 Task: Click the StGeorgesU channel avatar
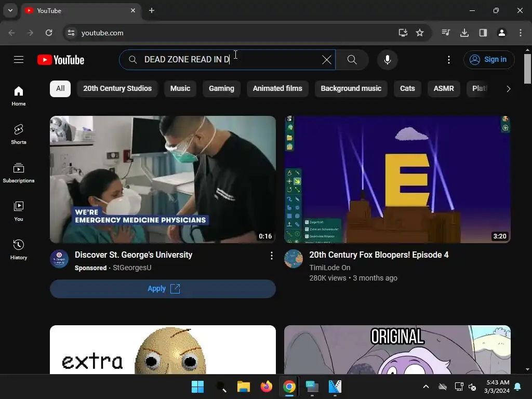point(59,259)
